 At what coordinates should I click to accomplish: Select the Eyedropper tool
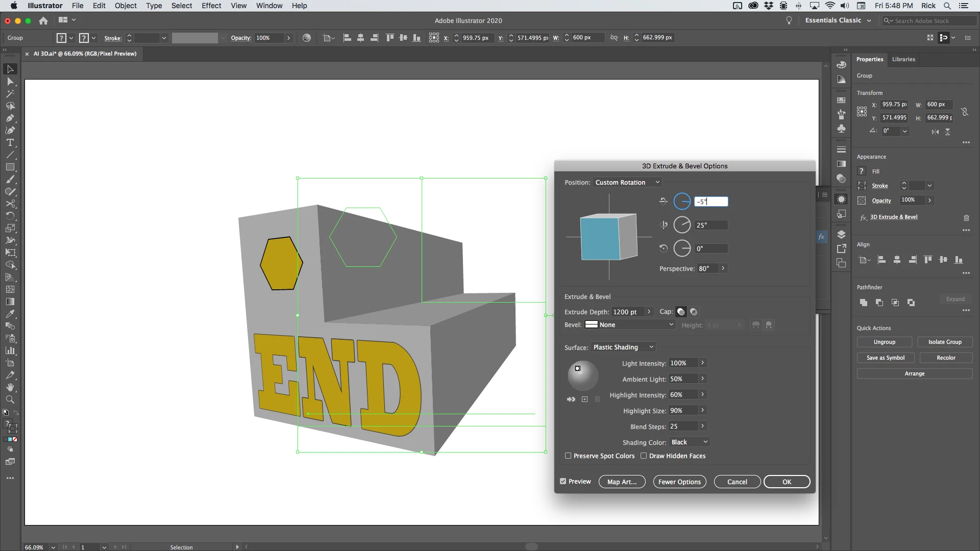pyautogui.click(x=10, y=314)
